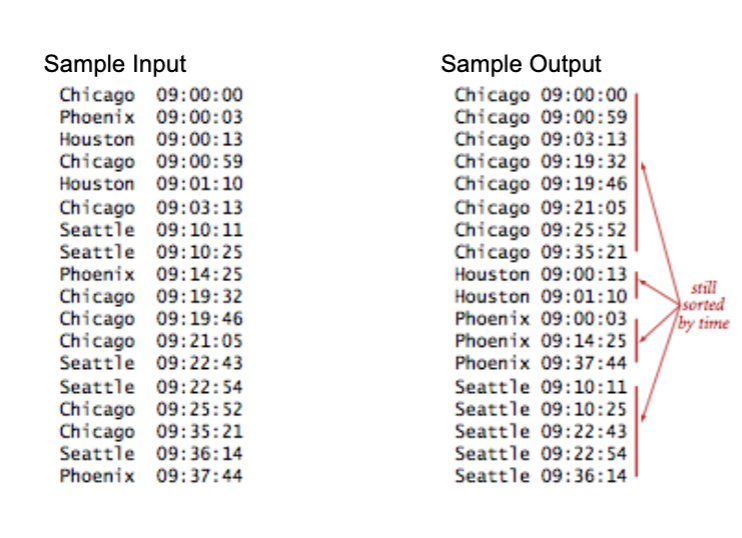
Task: Click output row Chicago 09:35:21
Action: tap(541, 252)
